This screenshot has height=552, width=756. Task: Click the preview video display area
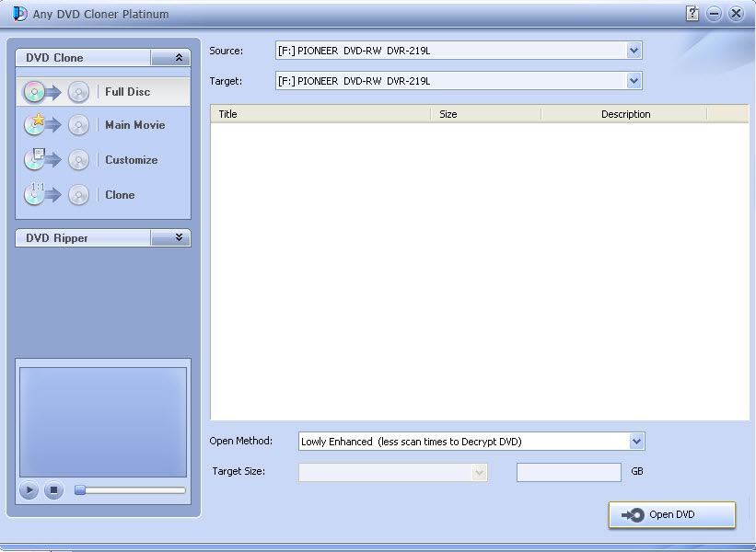103,422
